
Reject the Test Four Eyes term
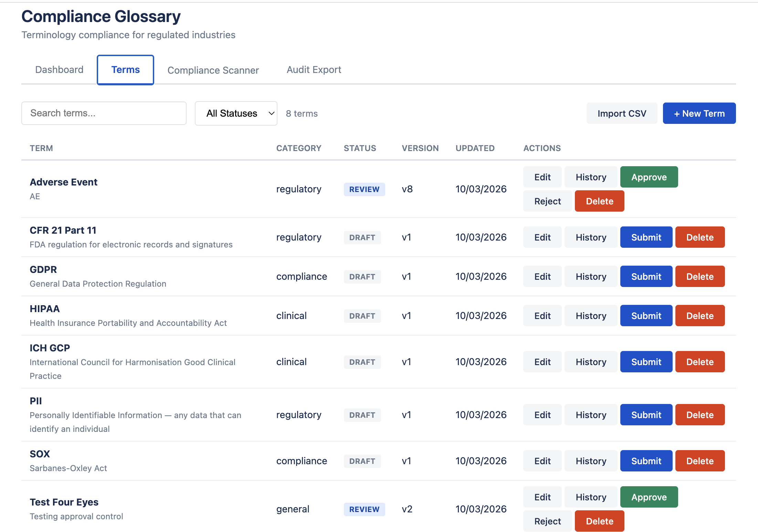pos(547,521)
